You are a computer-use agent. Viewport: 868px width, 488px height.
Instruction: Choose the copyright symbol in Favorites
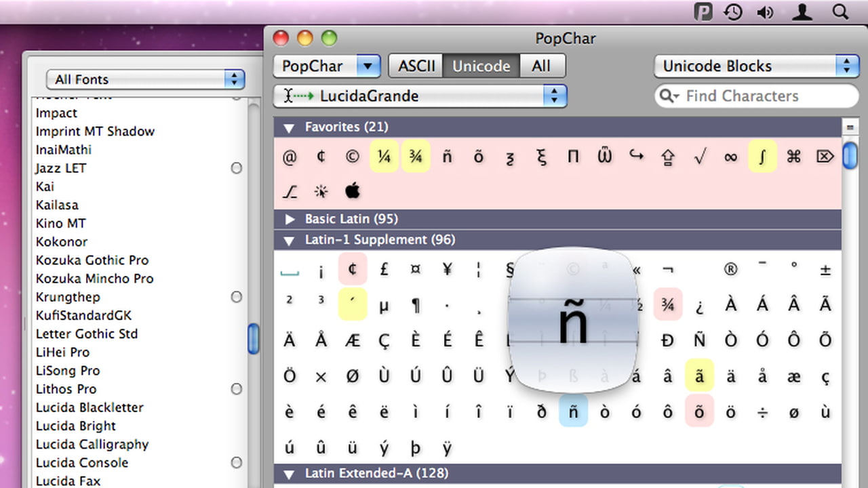352,157
